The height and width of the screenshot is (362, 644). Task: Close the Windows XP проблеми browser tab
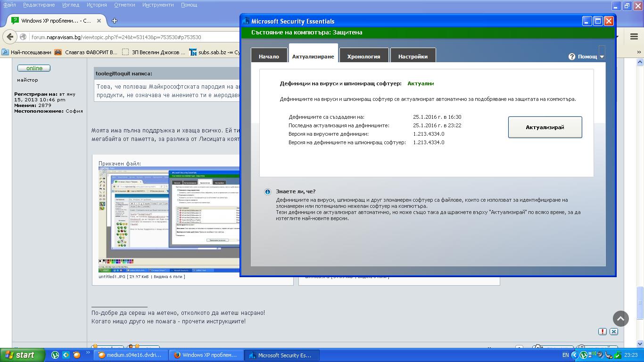coord(99,21)
